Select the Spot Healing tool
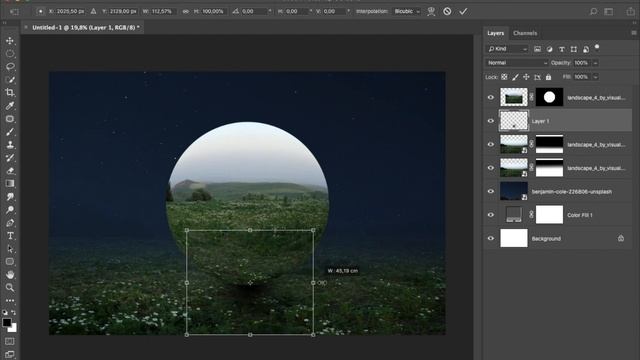Screen dimensions: 640x360 point(10,119)
